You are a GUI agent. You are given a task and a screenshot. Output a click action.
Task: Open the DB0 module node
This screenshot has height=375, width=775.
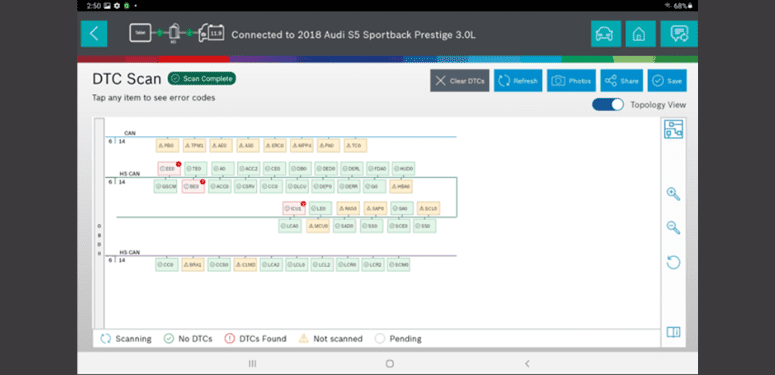click(x=300, y=169)
